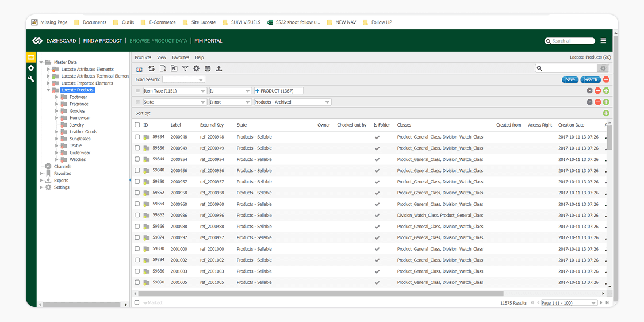The image size is (644, 322).
Task: Click the blue Search button
Action: coord(591,79)
